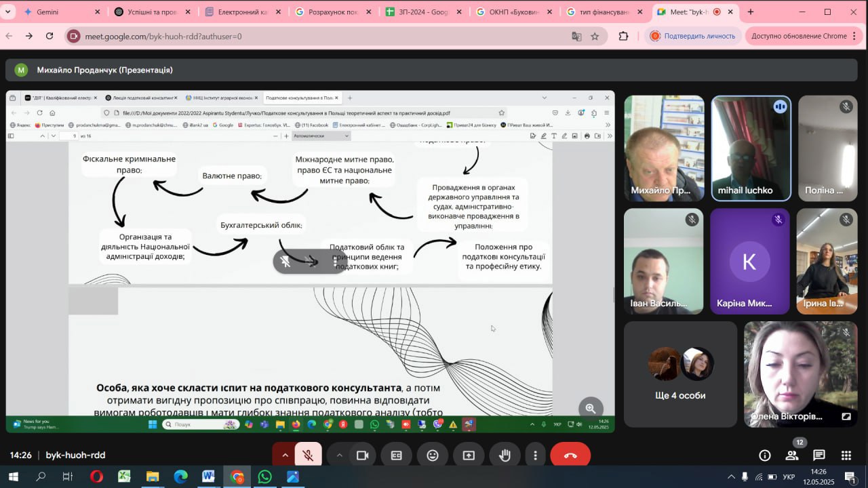868x488 pixels.
Task: Click the zoom magnifier on the presentation
Action: [591, 408]
